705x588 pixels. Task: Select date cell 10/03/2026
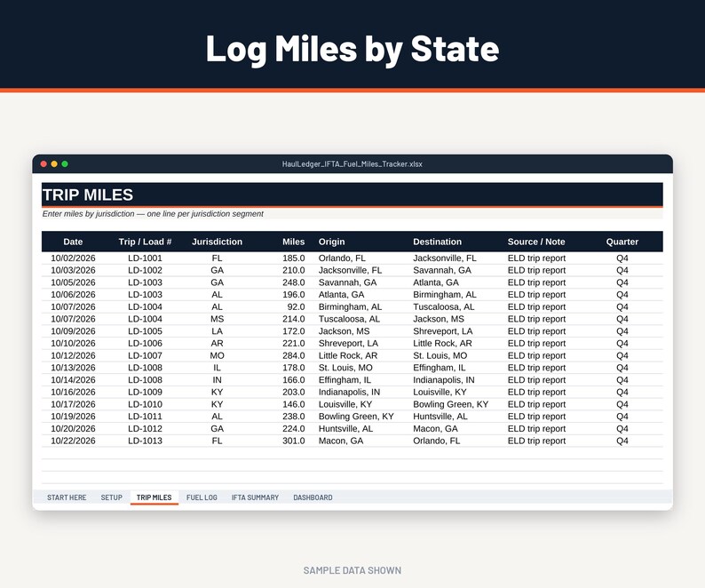pyautogui.click(x=73, y=270)
